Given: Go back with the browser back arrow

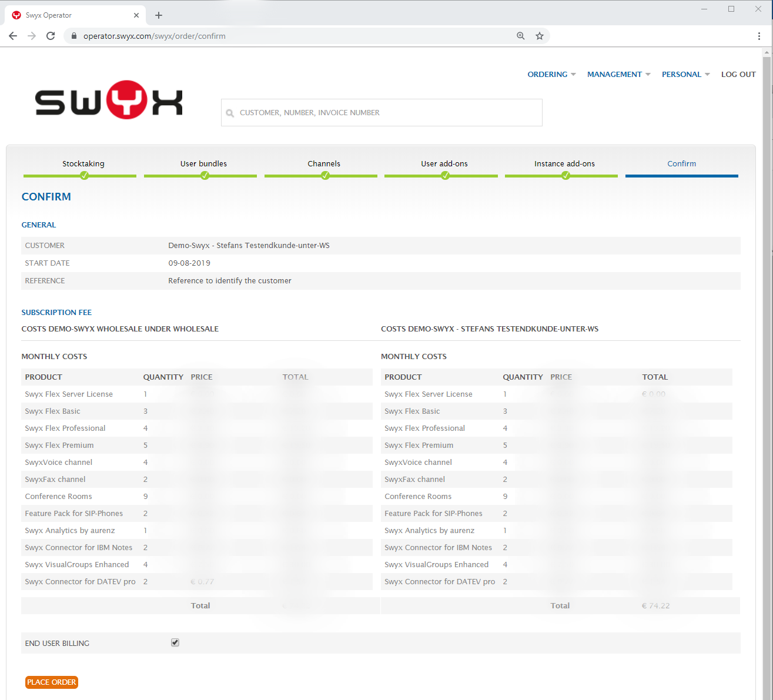Looking at the screenshot, I should pos(13,36).
